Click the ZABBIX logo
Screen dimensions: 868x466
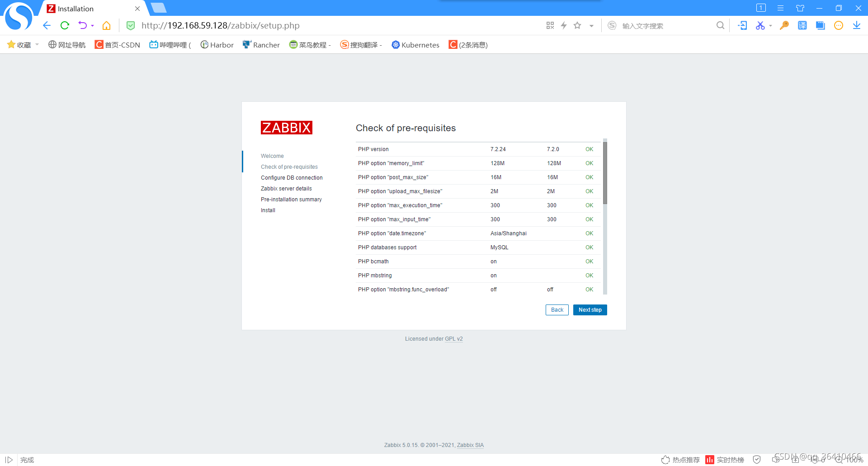coord(287,128)
